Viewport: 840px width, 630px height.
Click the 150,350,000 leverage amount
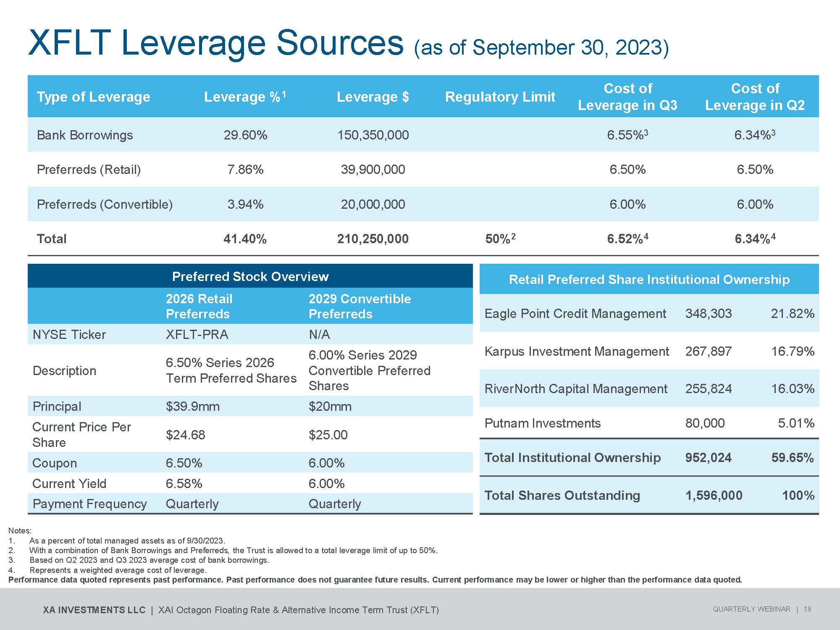[x=373, y=135]
